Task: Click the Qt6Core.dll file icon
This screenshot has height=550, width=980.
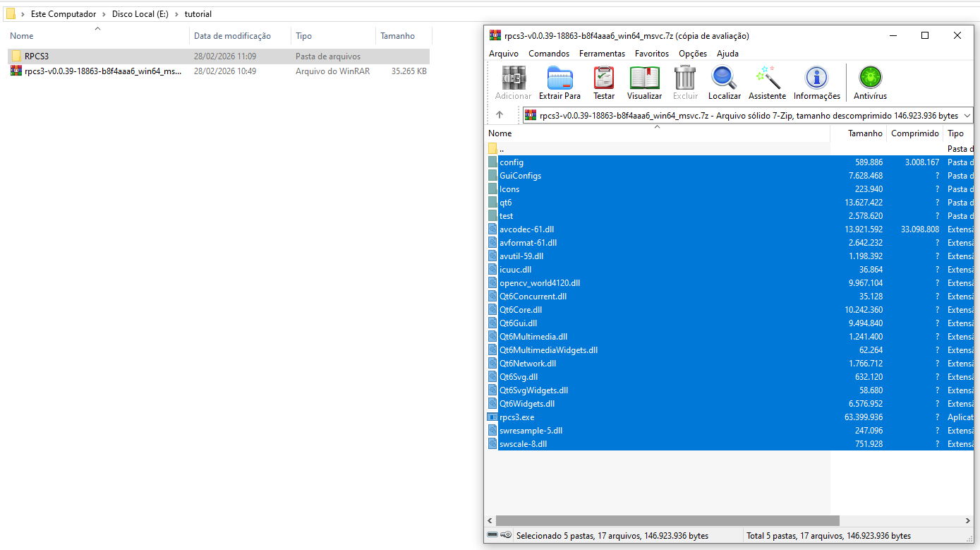Action: [492, 310]
